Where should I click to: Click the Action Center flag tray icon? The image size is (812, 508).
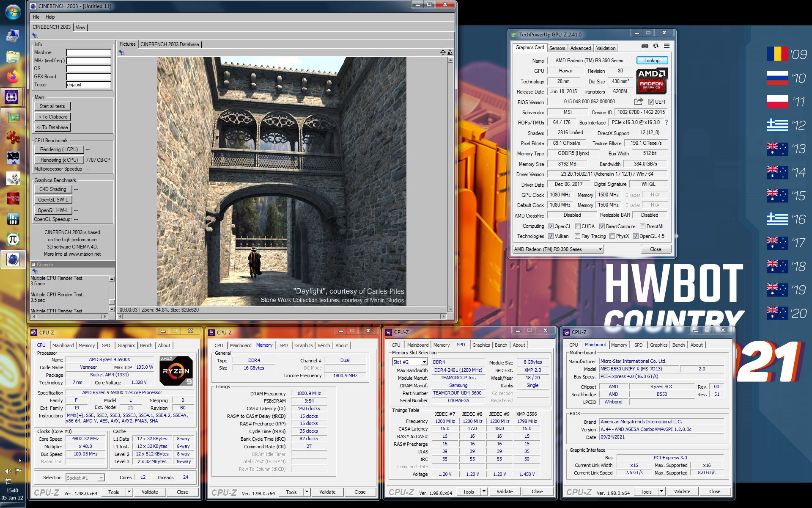[x=18, y=471]
